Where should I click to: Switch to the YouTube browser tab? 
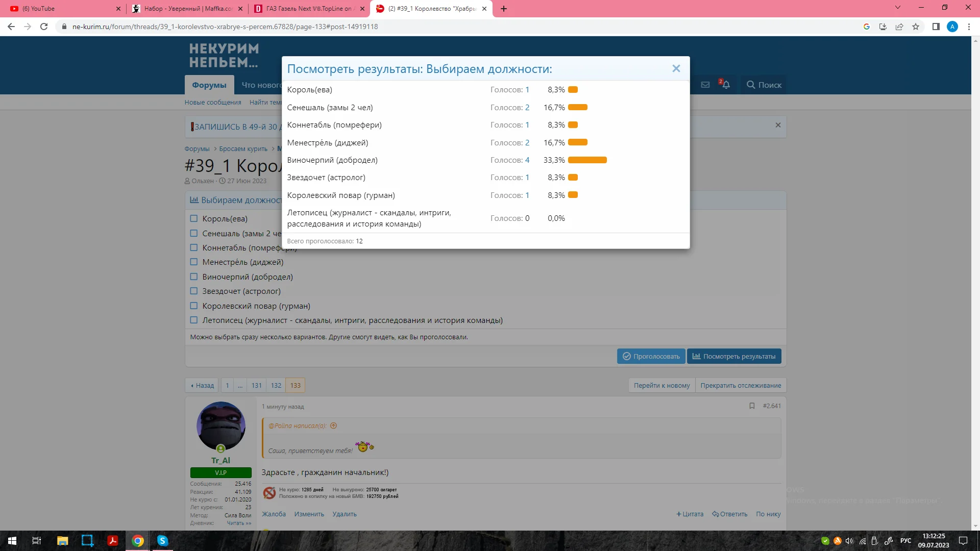56,9
